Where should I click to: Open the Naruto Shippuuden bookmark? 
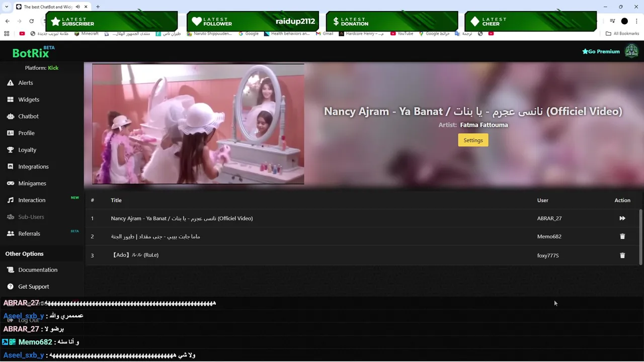(209, 34)
